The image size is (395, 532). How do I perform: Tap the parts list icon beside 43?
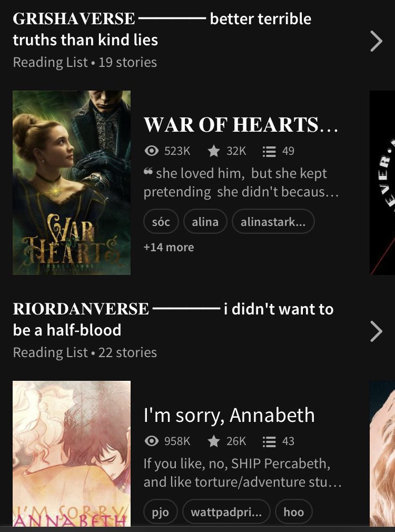269,441
